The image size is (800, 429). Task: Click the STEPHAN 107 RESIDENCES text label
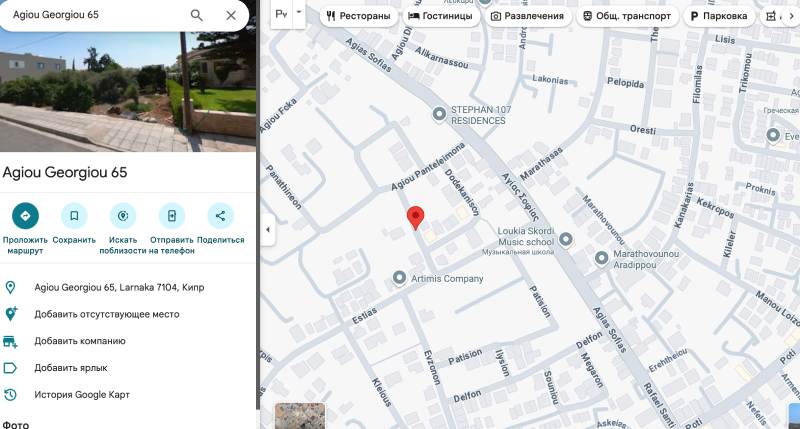(481, 115)
